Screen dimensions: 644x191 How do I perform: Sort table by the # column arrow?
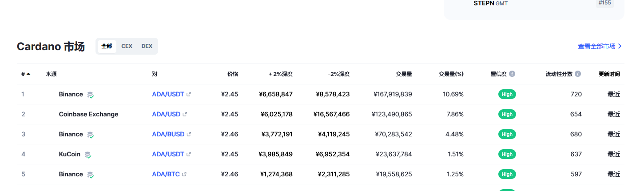tap(28, 74)
